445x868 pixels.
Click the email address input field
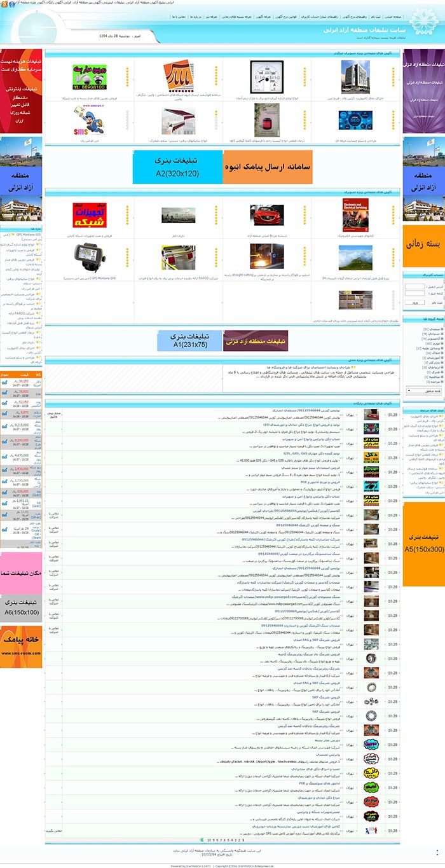[x=415, y=286]
